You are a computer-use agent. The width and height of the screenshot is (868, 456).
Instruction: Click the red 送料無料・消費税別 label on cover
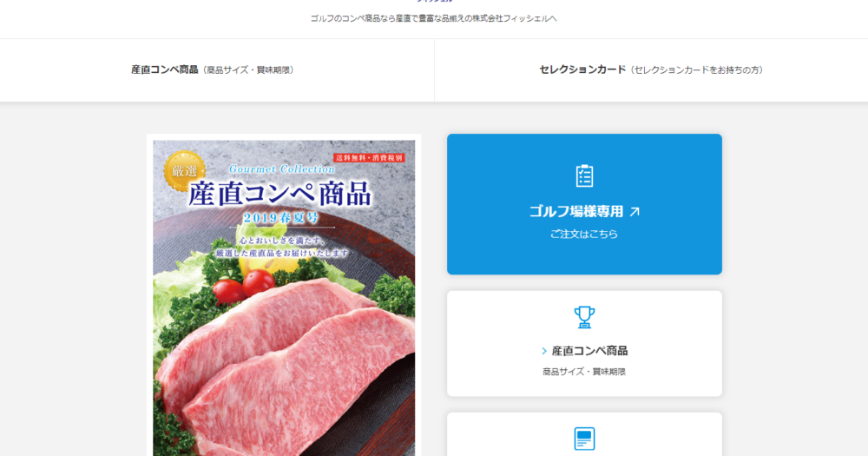click(x=369, y=158)
